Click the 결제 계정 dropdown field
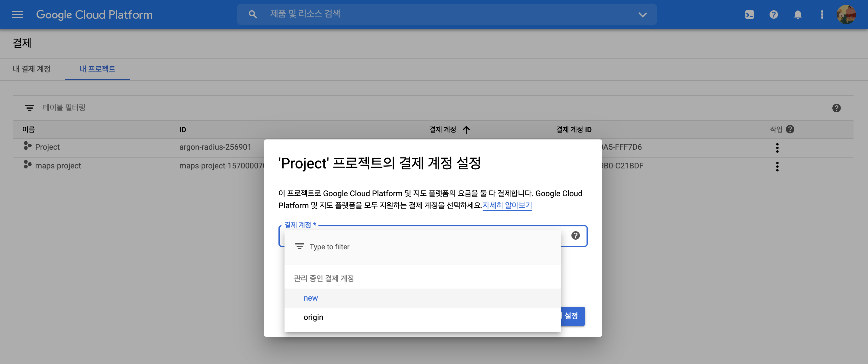This screenshot has height=364, width=868. point(433,236)
